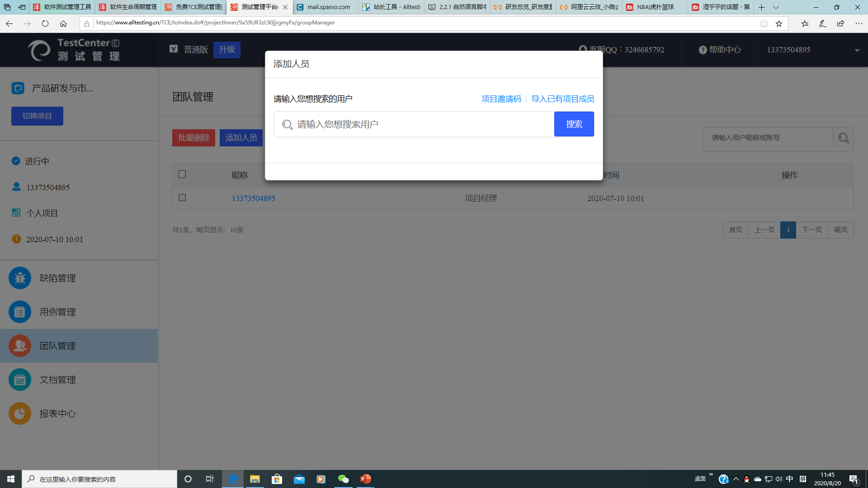This screenshot has width=868, height=488.
Task: Click the magnifier icon in the nickname search box
Action: point(843,138)
